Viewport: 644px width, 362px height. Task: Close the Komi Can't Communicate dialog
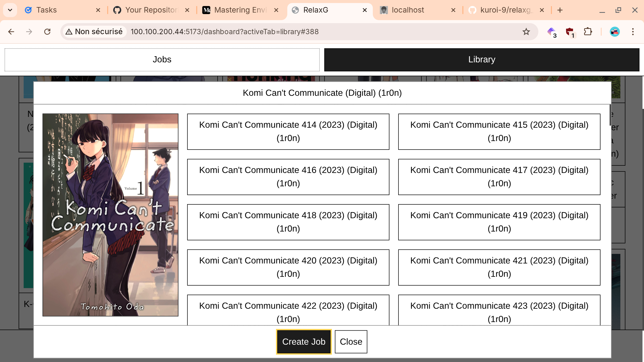pyautogui.click(x=351, y=342)
